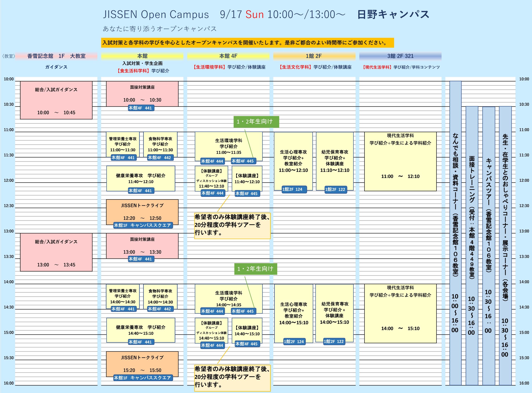The width and height of the screenshot is (532, 393).
Task: Click the 【現代生活学科】学び紹介/学科コンテンツ label
Action: [x=401, y=67]
